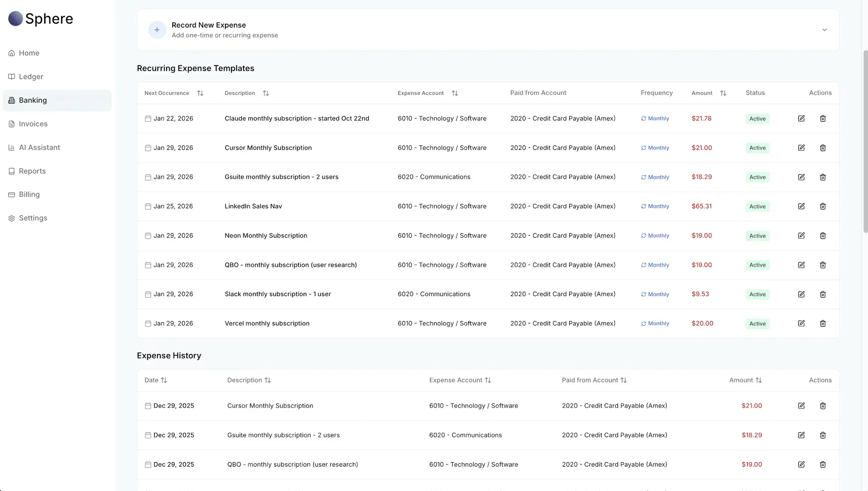Delete the Cursor Monthly Subscription recurring template

[823, 148]
